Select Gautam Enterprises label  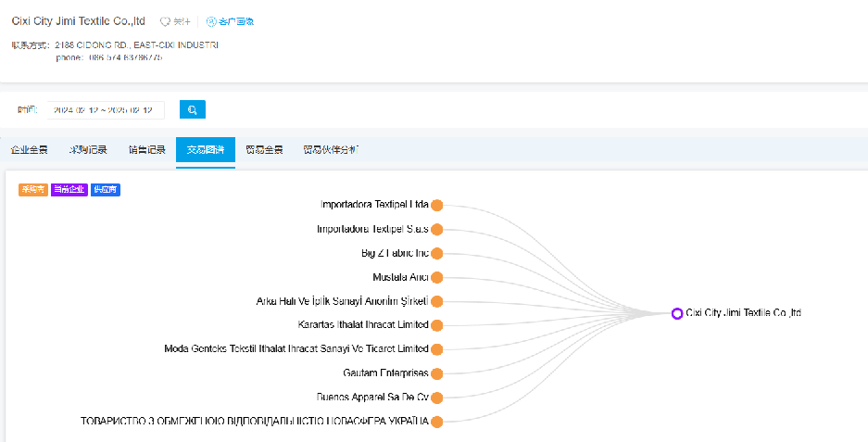tap(386, 373)
